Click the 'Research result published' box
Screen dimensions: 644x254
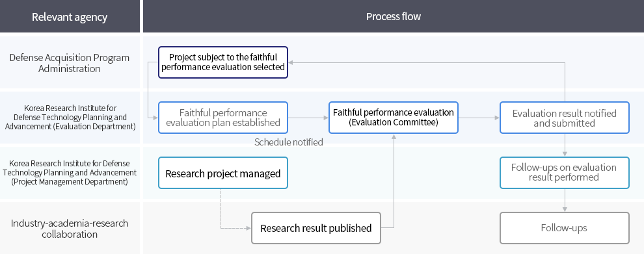[x=316, y=228]
